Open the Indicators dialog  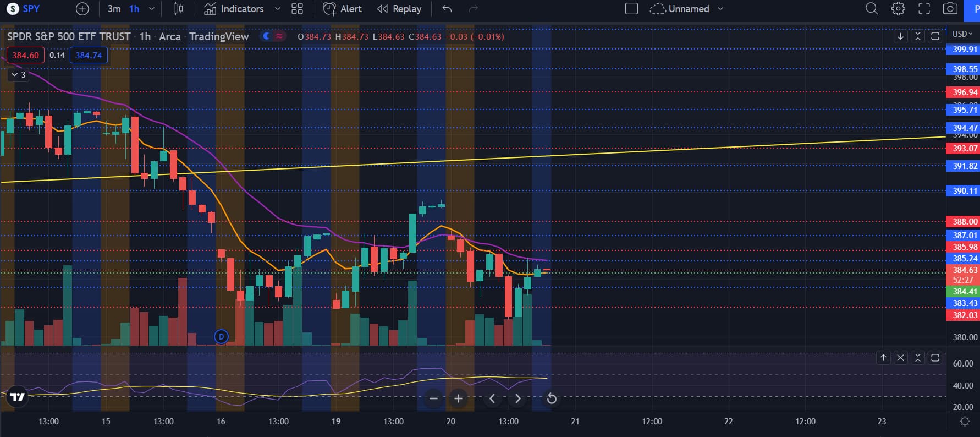point(234,9)
